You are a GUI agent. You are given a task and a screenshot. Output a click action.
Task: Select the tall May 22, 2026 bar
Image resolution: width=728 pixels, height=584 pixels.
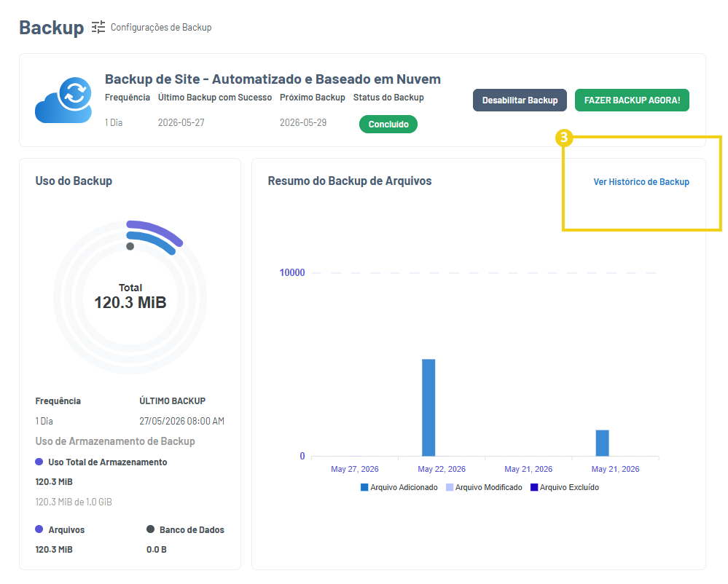pos(428,407)
